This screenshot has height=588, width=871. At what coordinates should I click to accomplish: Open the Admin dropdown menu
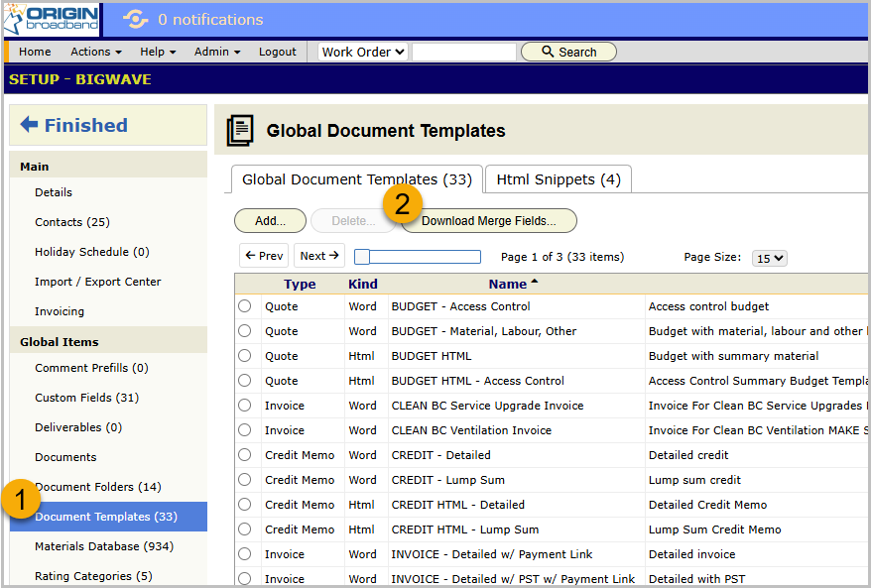tap(217, 52)
